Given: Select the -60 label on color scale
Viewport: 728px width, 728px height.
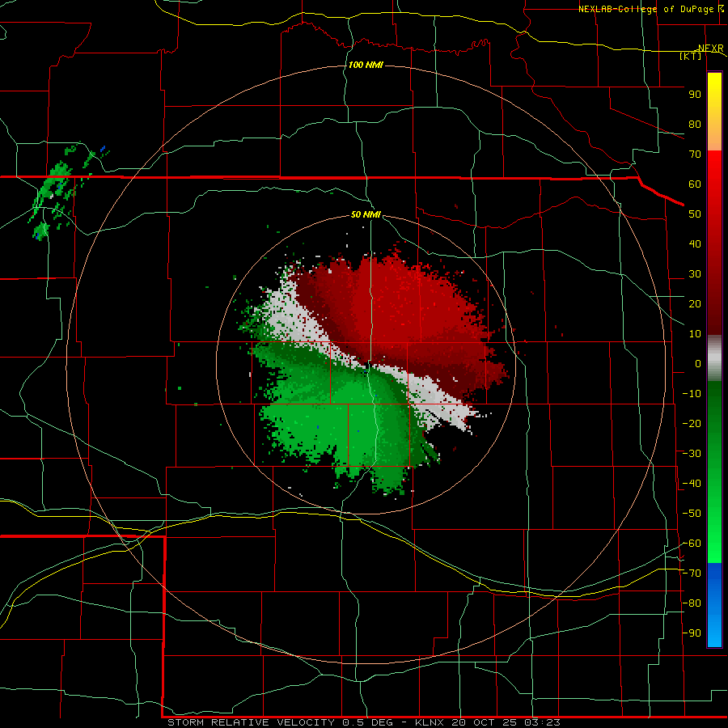Looking at the screenshot, I should coord(692,544).
